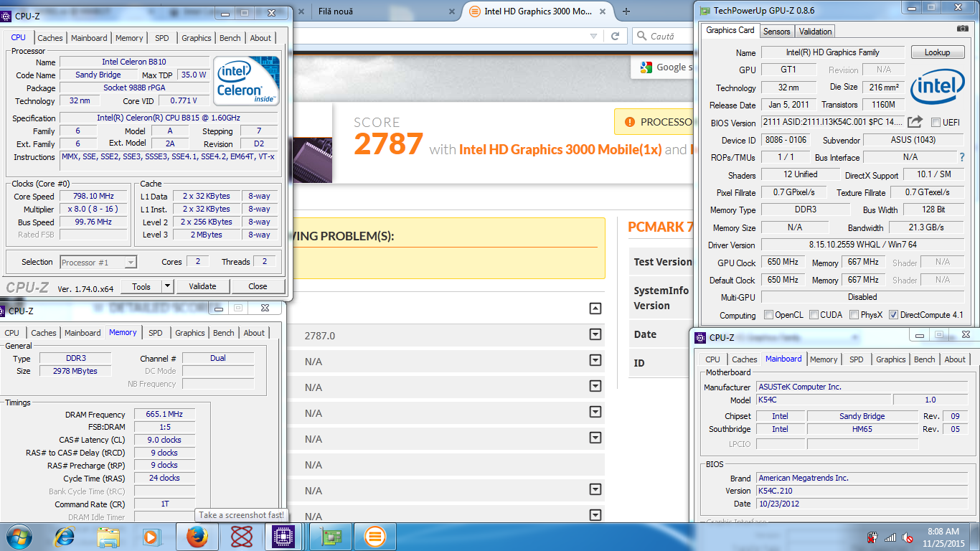Image resolution: width=980 pixels, height=551 pixels.
Task: Click the Action Center flag tray icon
Action: point(872,537)
